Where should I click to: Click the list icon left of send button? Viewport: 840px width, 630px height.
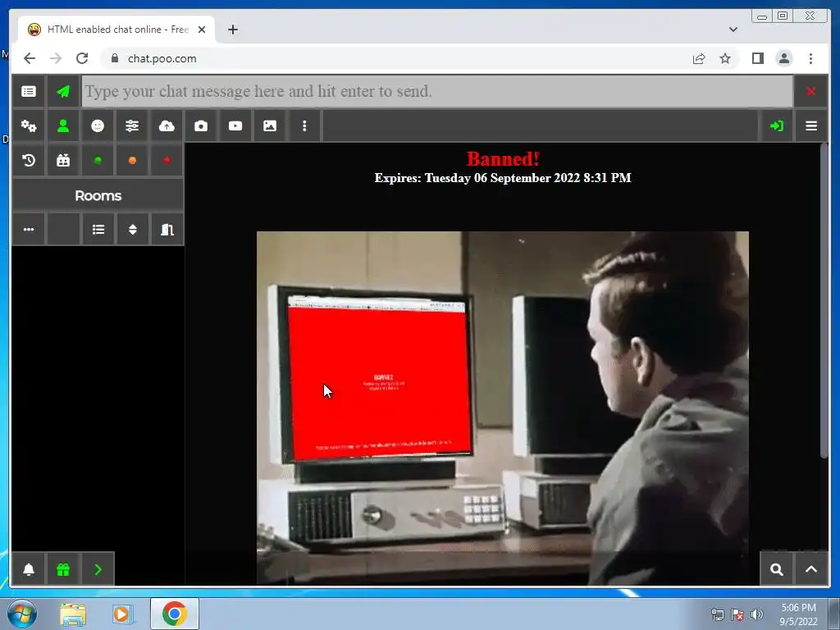click(29, 92)
